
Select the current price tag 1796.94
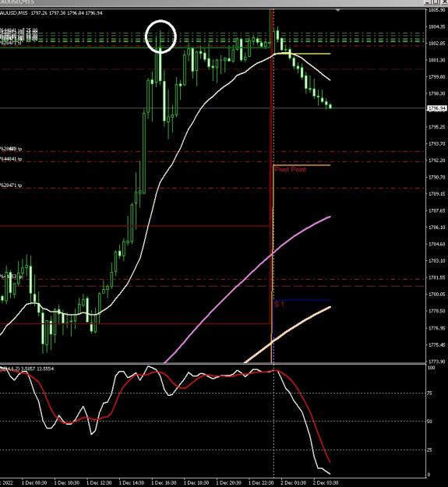tap(437, 108)
